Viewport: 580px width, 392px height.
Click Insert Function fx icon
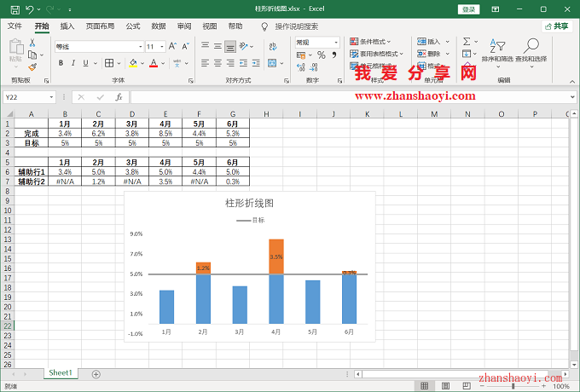pos(119,97)
